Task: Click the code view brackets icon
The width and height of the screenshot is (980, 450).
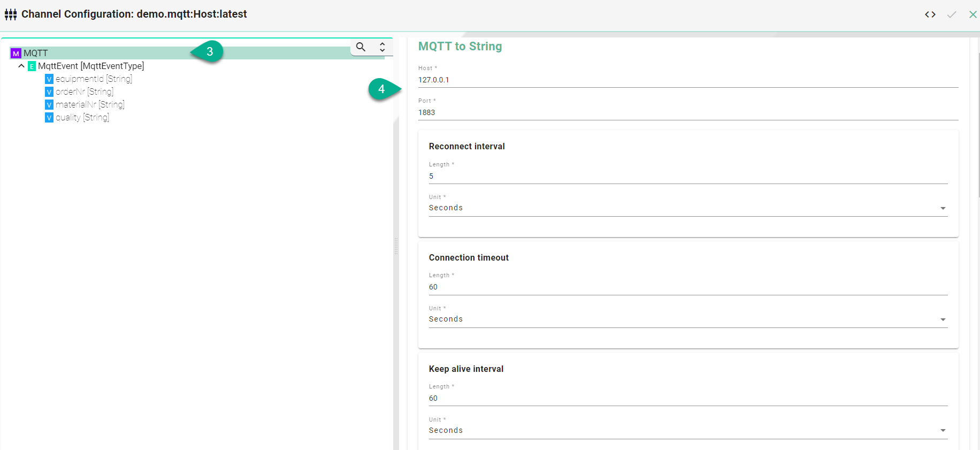Action: [x=930, y=14]
